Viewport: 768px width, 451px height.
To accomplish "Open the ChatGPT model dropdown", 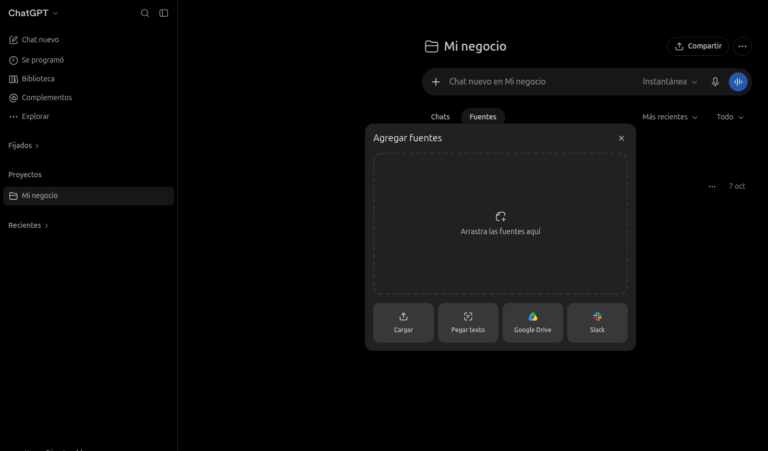I will [33, 13].
